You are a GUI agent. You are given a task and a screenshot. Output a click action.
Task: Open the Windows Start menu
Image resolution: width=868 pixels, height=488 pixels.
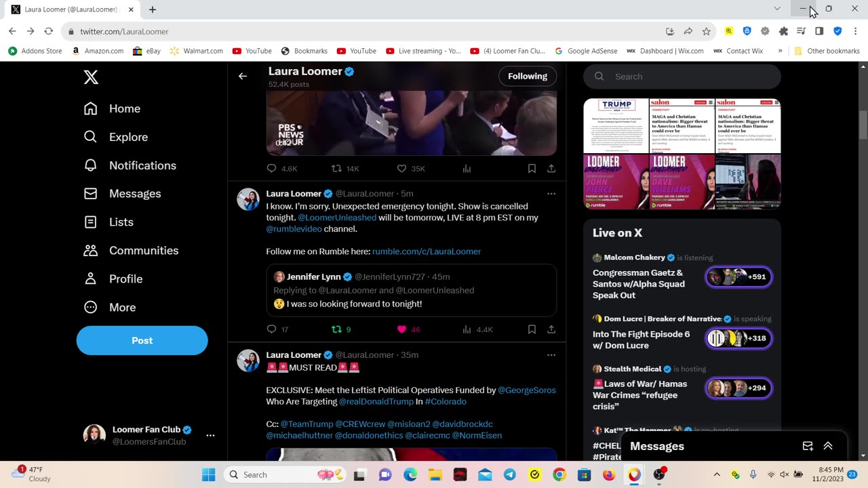pos(208,474)
